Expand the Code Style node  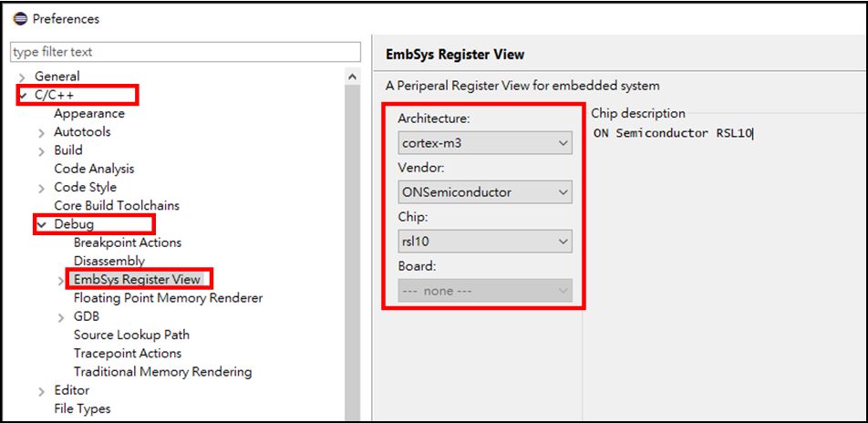[x=42, y=188]
